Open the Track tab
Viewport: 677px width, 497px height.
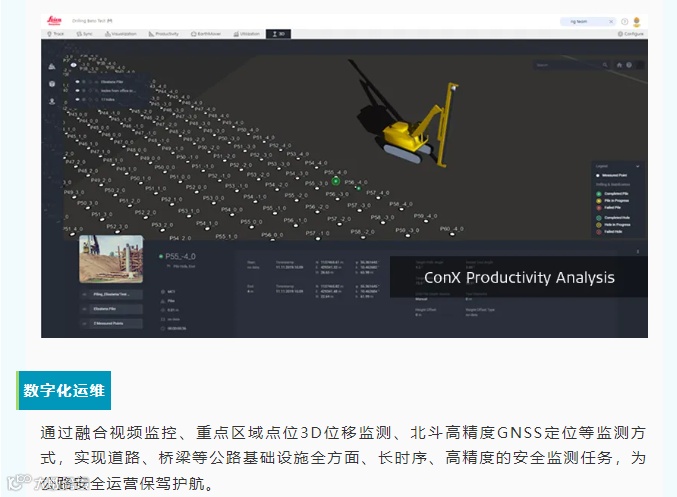click(55, 34)
